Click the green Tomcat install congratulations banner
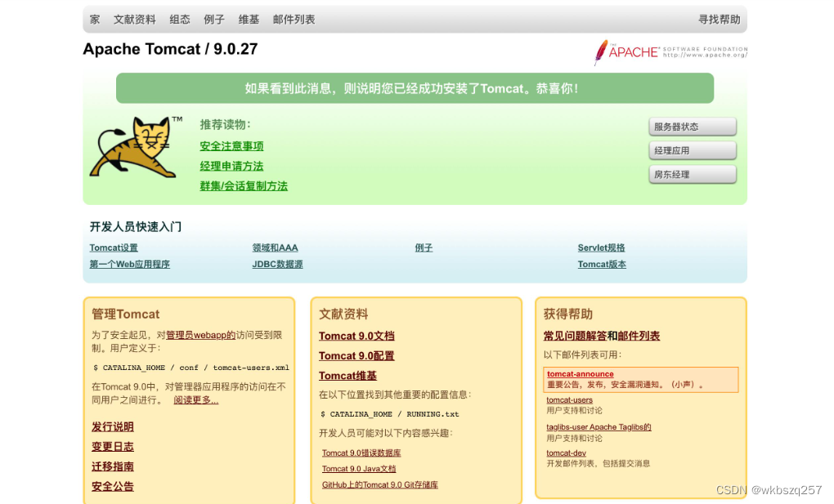Screen dimensions: 834x504 click(415, 88)
